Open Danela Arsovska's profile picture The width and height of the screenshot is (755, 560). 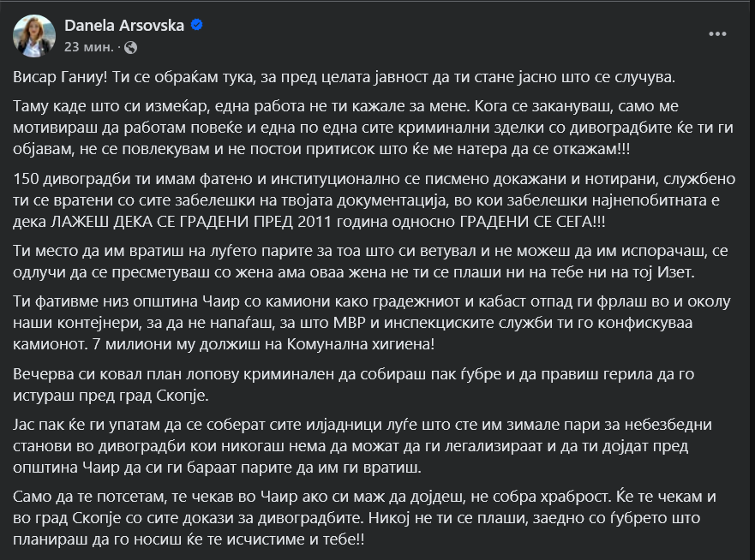click(x=36, y=35)
